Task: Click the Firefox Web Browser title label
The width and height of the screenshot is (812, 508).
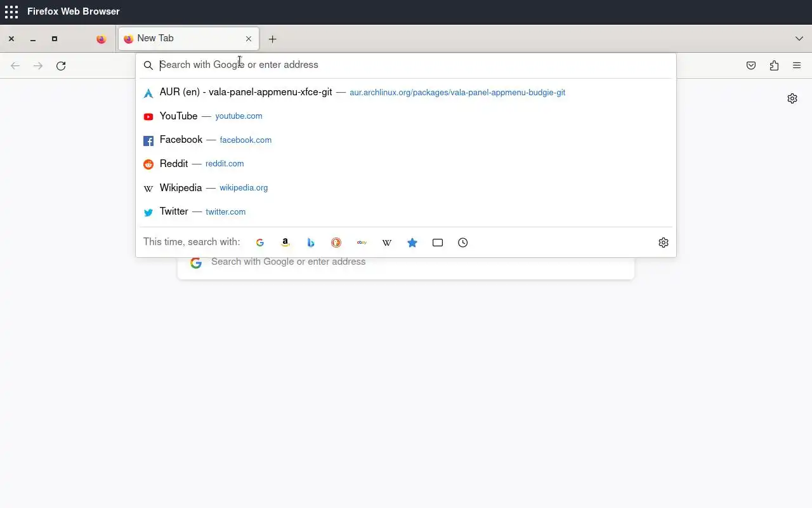Action: (74, 11)
